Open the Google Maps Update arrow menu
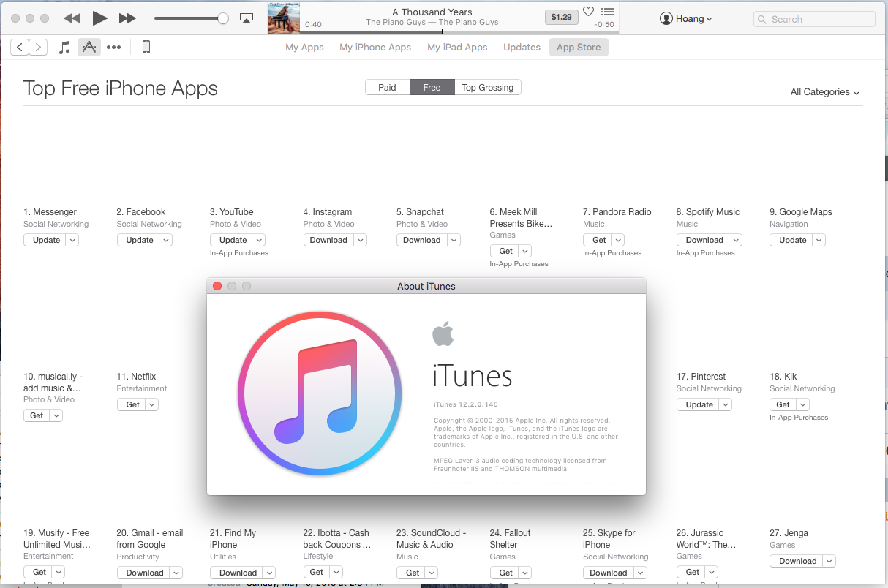Image resolution: width=888 pixels, height=588 pixels. (819, 240)
